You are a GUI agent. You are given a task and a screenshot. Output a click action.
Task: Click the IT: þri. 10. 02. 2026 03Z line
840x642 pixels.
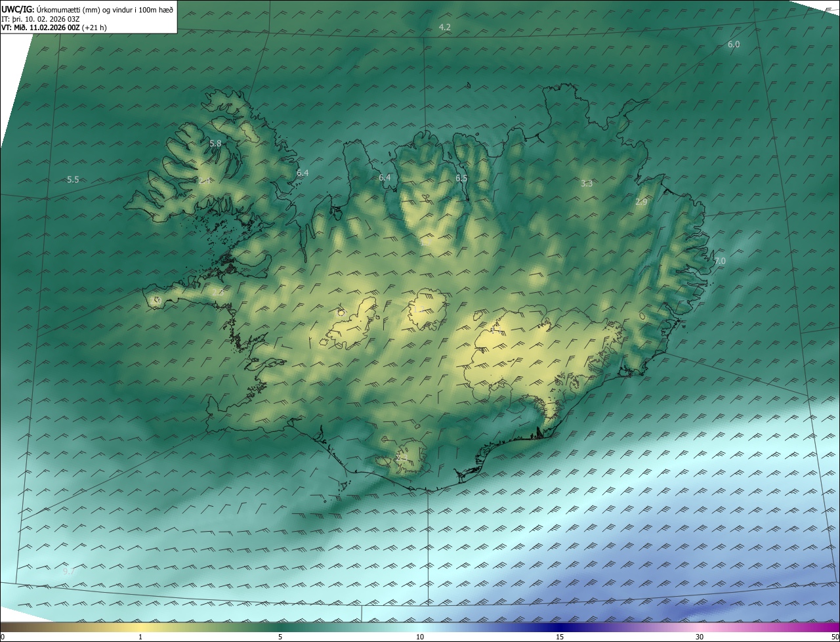[41, 18]
